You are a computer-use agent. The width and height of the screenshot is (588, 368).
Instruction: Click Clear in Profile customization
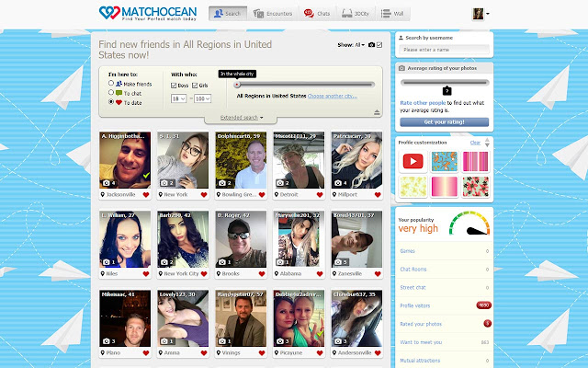pos(475,143)
